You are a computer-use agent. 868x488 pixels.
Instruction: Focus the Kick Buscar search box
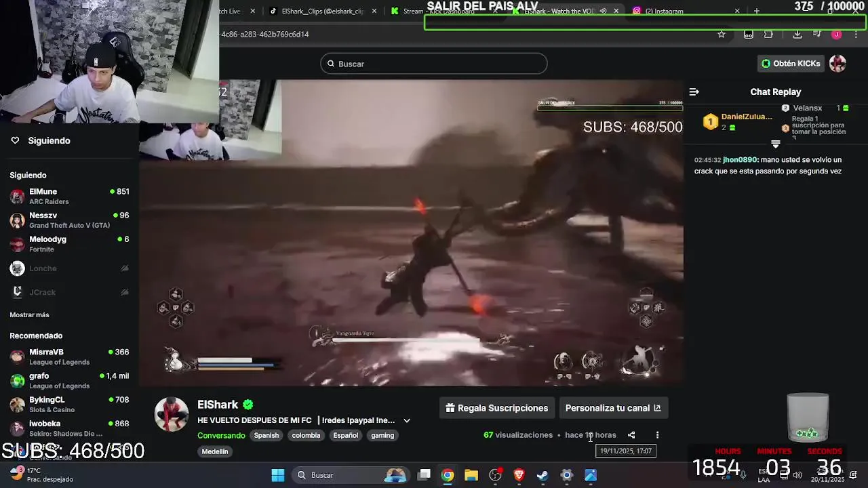(434, 64)
